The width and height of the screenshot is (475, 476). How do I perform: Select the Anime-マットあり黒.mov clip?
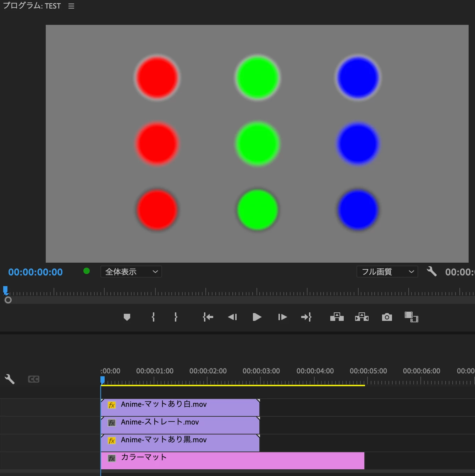(x=180, y=443)
